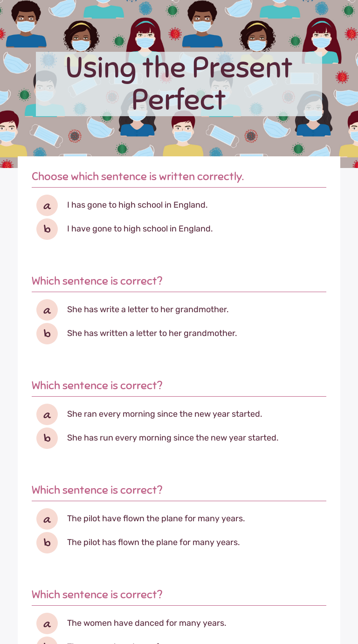Select option a for the women danced question
The image size is (358, 644).
click(47, 623)
